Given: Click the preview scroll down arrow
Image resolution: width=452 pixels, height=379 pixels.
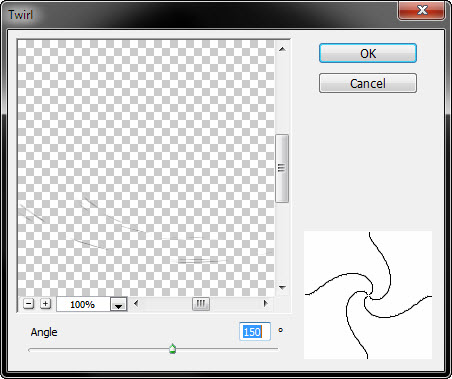Looking at the screenshot, I should point(282,287).
